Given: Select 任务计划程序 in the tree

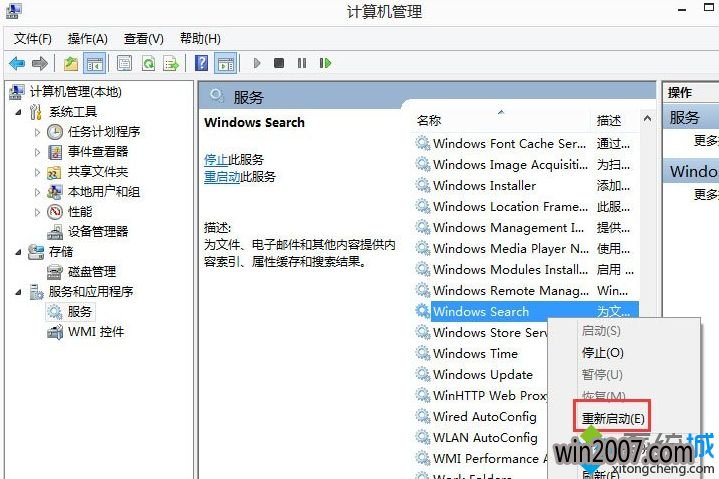Looking at the screenshot, I should click(x=104, y=132).
